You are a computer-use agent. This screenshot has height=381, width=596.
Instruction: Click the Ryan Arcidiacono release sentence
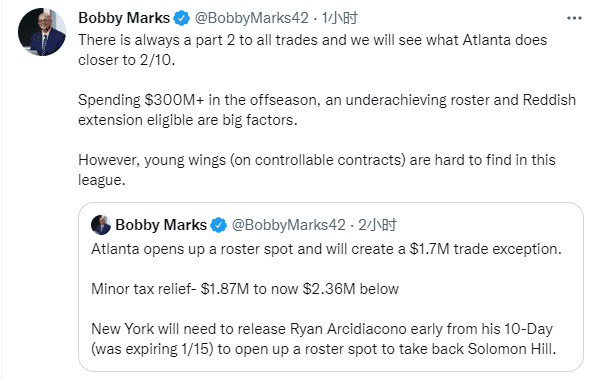coord(323,339)
